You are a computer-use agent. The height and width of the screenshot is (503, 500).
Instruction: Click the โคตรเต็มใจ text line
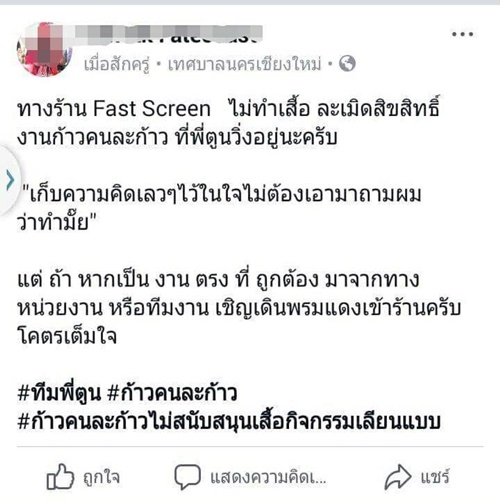[67, 336]
